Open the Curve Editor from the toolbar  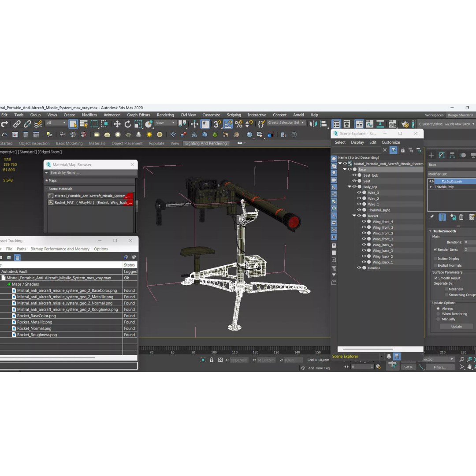click(369, 124)
